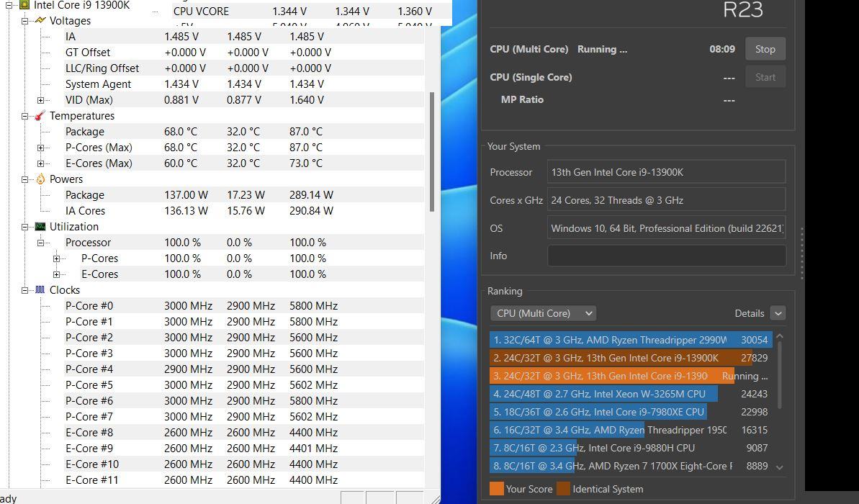Select the IA Cores power row
This screenshot has height=504, width=859.
click(244, 211)
